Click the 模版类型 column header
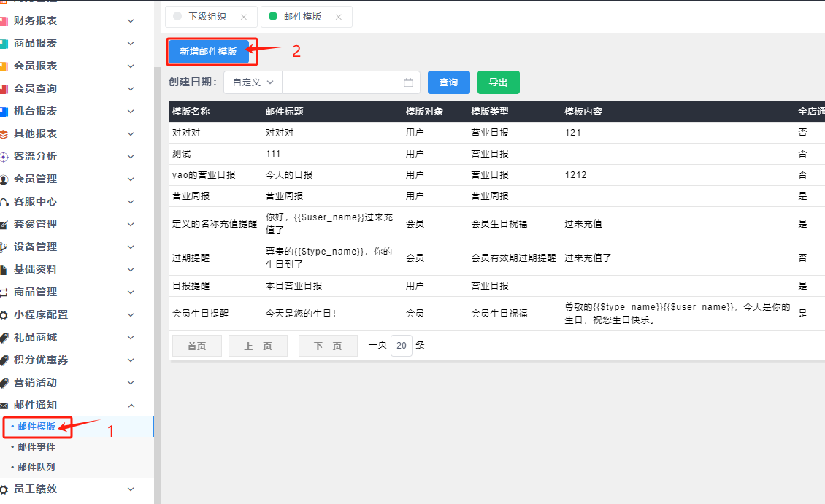The height and width of the screenshot is (504, 825). coord(490,112)
